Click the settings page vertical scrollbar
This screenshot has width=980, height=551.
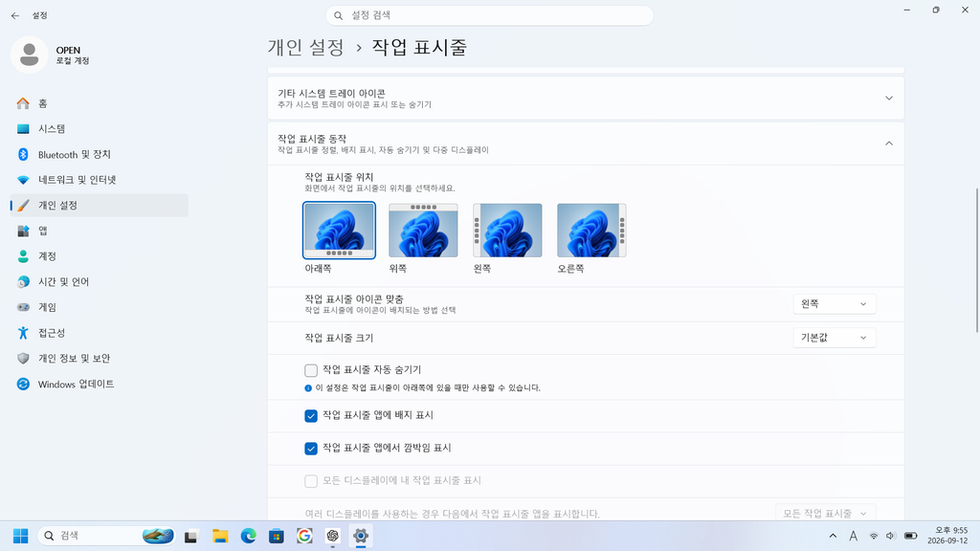click(x=977, y=260)
